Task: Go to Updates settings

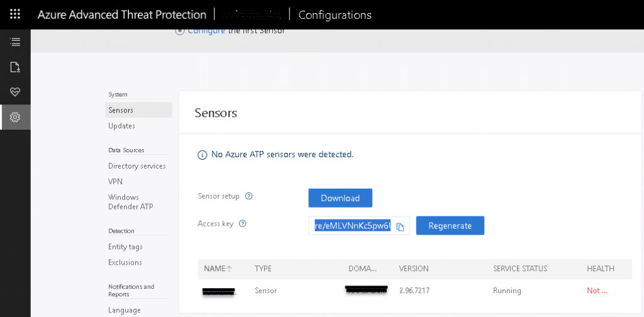Action: tap(121, 126)
